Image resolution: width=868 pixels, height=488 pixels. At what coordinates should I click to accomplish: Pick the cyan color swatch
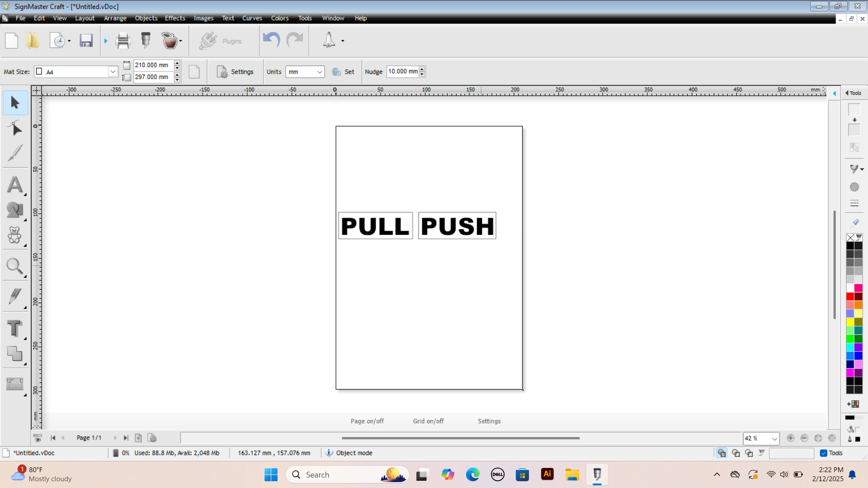(x=850, y=347)
